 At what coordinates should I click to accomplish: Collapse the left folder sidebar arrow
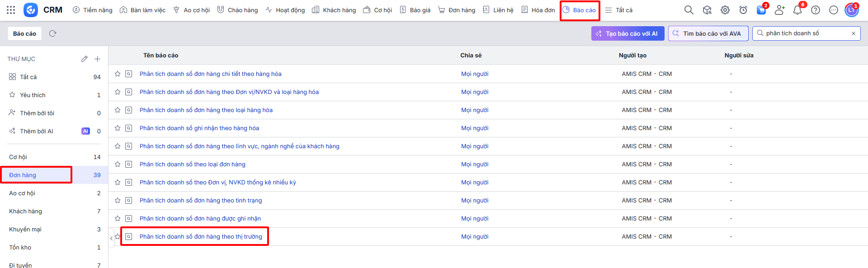pyautogui.click(x=111, y=238)
